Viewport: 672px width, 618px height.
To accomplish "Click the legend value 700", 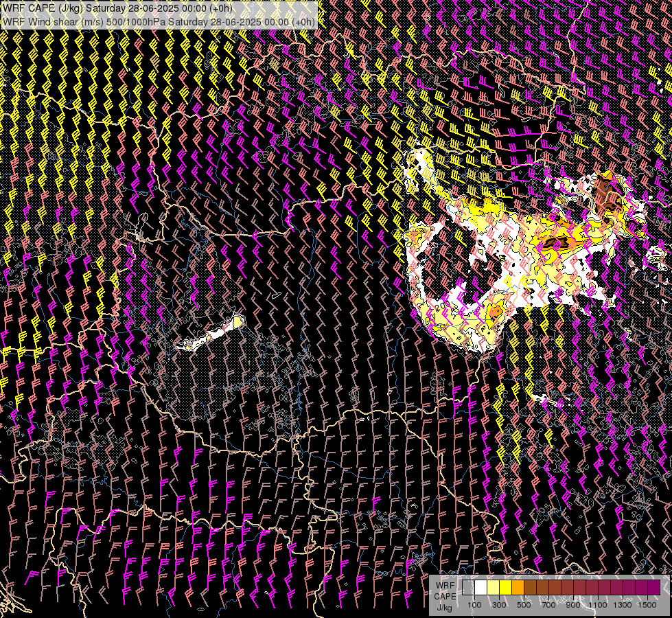I will tap(548, 605).
